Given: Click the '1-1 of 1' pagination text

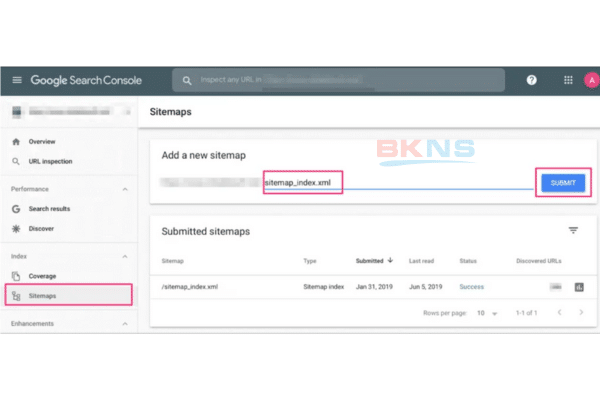Looking at the screenshot, I should click(x=527, y=313).
